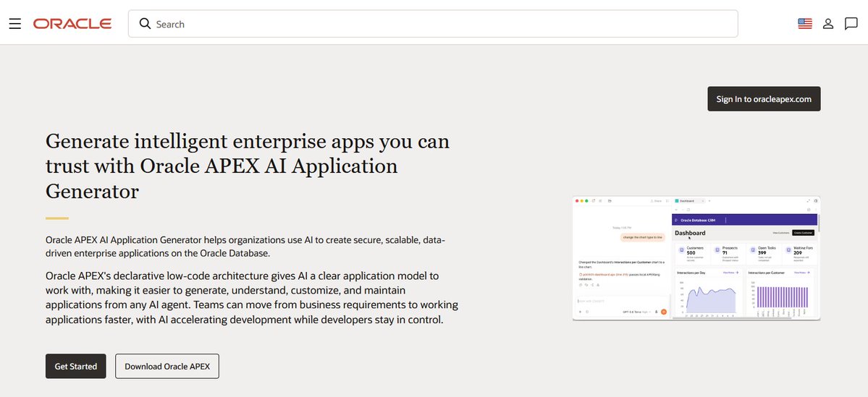Screen dimensions: 868x397
Task: Open the US flag country selector
Action: [x=805, y=24]
